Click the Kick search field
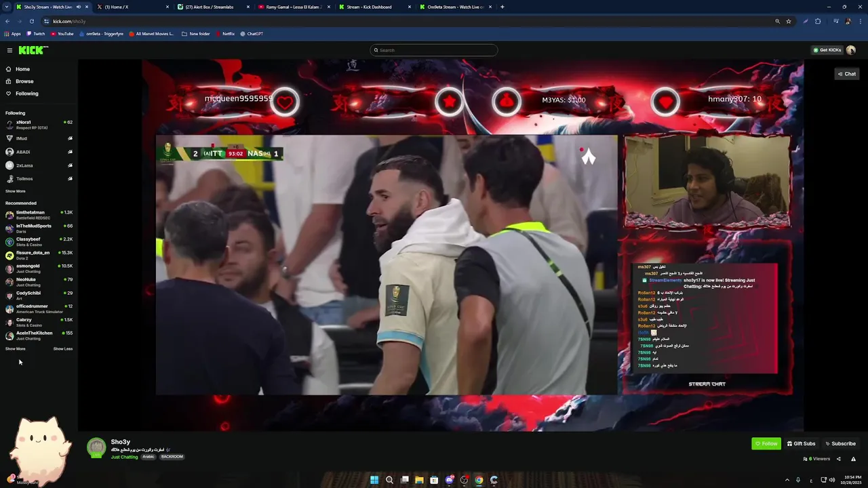 (x=434, y=50)
